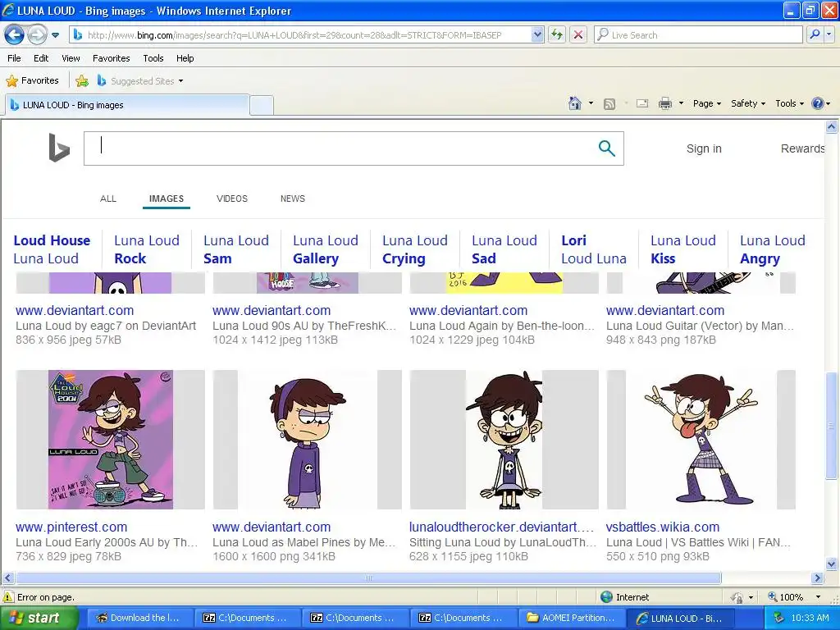The width and height of the screenshot is (840, 630).
Task: Open the search provider dropdown arrow
Action: point(829,35)
